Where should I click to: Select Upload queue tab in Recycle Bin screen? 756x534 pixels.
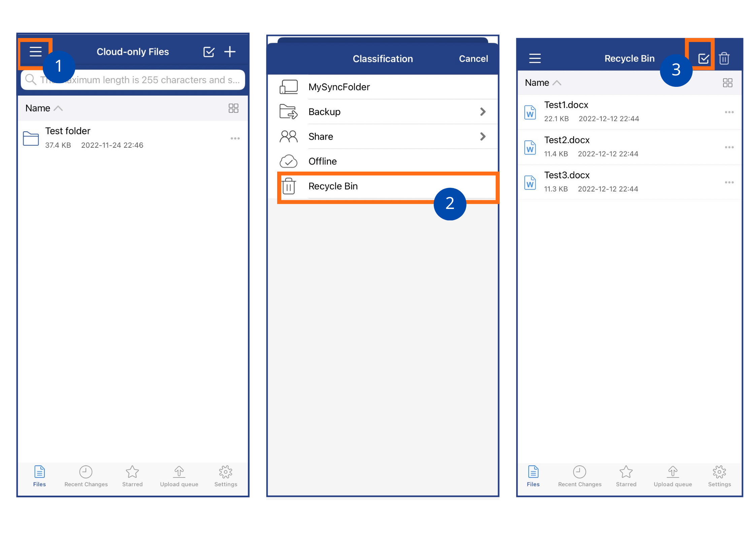[x=673, y=476]
